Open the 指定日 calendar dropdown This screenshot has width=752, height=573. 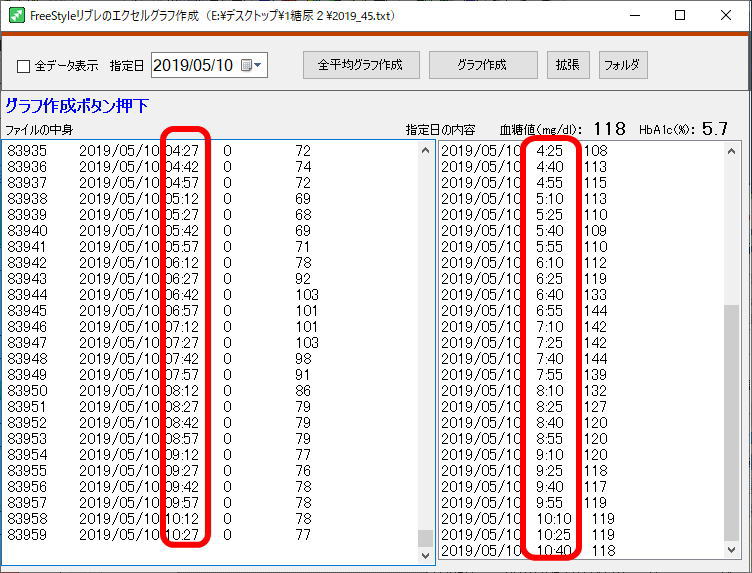pyautogui.click(x=252, y=65)
